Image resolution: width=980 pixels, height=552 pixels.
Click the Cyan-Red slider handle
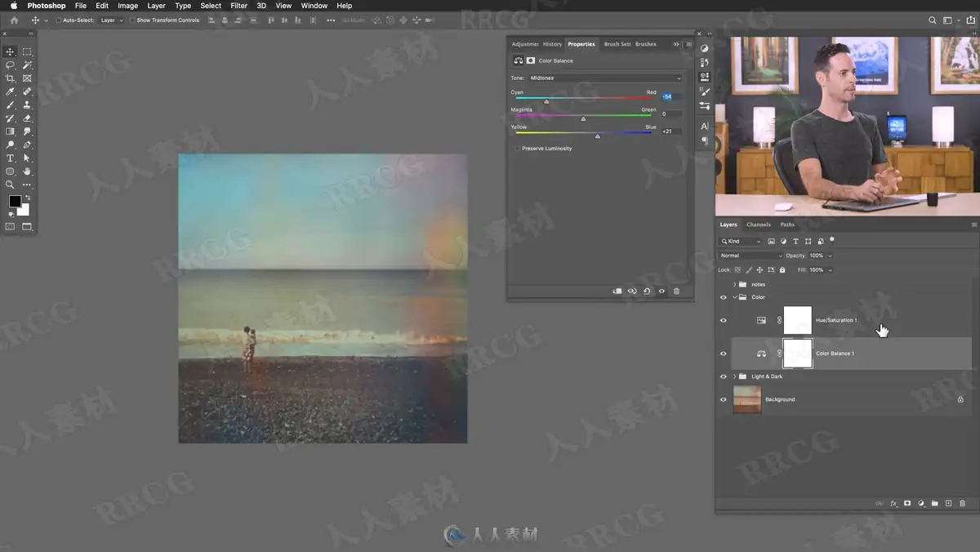[x=546, y=101]
